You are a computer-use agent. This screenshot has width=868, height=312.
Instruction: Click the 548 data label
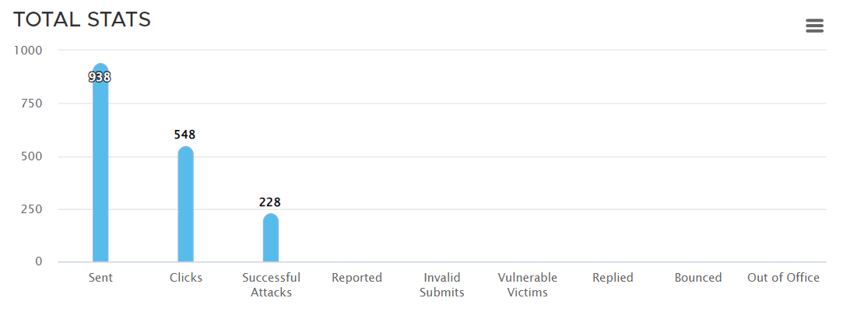pos(185,135)
